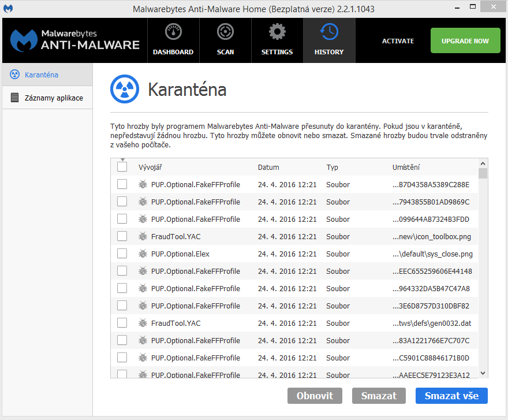508x420 pixels.
Task: Click the Malwarebytes title bar app icon
Action: click(8, 9)
